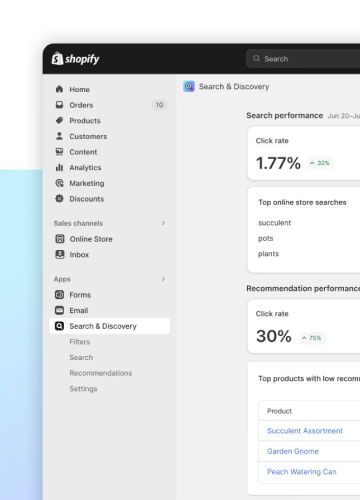This screenshot has height=500, width=360.
Task: Open the Filters submenu item
Action: (80, 342)
